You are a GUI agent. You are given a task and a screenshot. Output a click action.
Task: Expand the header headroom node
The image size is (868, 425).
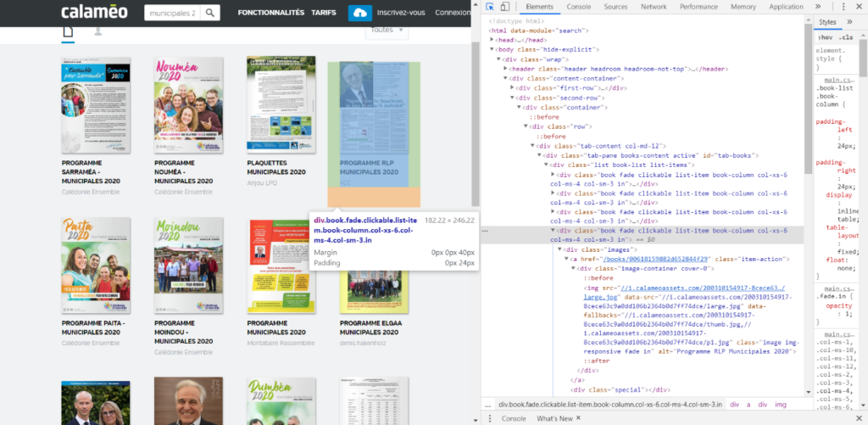coord(505,69)
